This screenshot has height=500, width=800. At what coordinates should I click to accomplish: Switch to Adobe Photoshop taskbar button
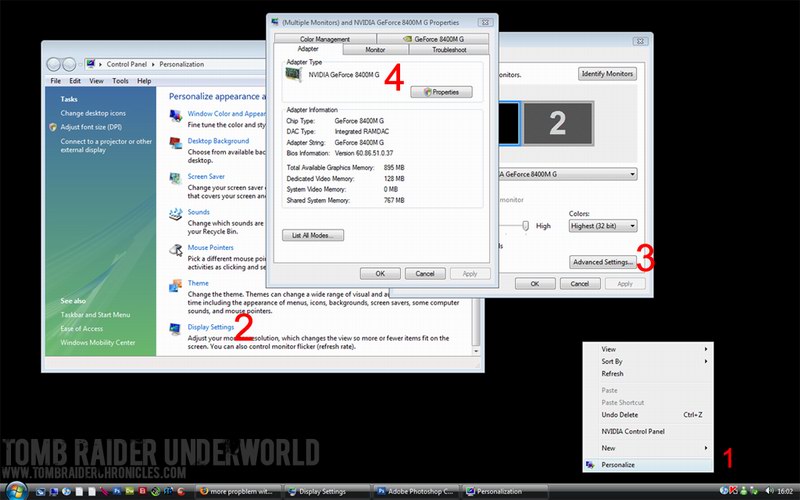(416, 491)
